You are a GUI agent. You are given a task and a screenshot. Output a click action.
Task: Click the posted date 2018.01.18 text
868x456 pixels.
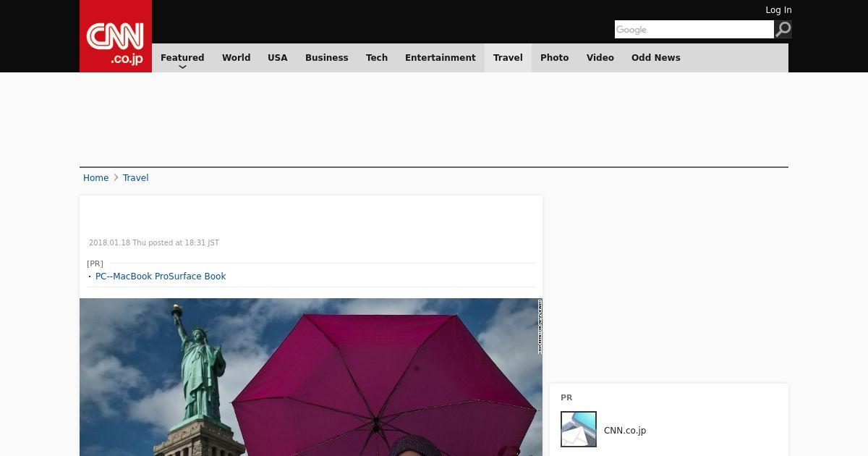coord(154,243)
